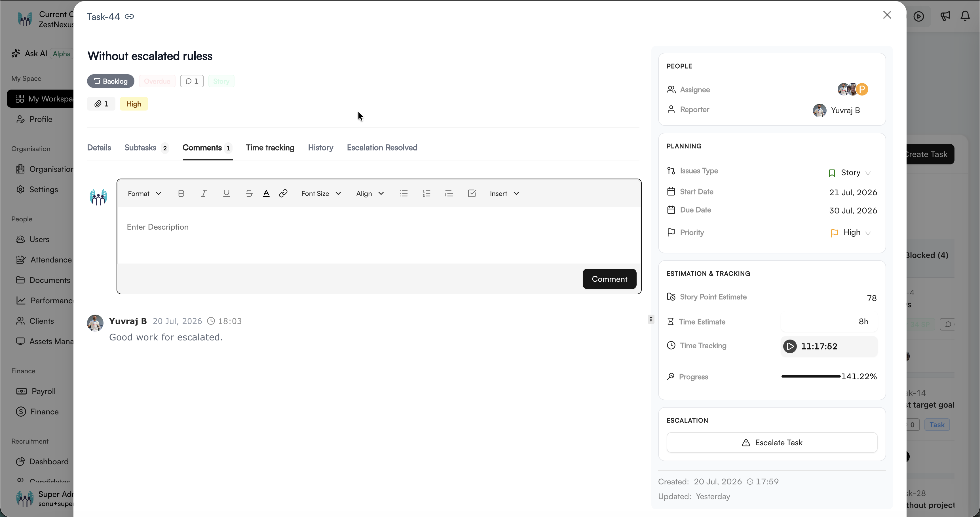The image size is (980, 517).
Task: Click the Due Date 30 Jul, 2026 value
Action: [x=853, y=211]
